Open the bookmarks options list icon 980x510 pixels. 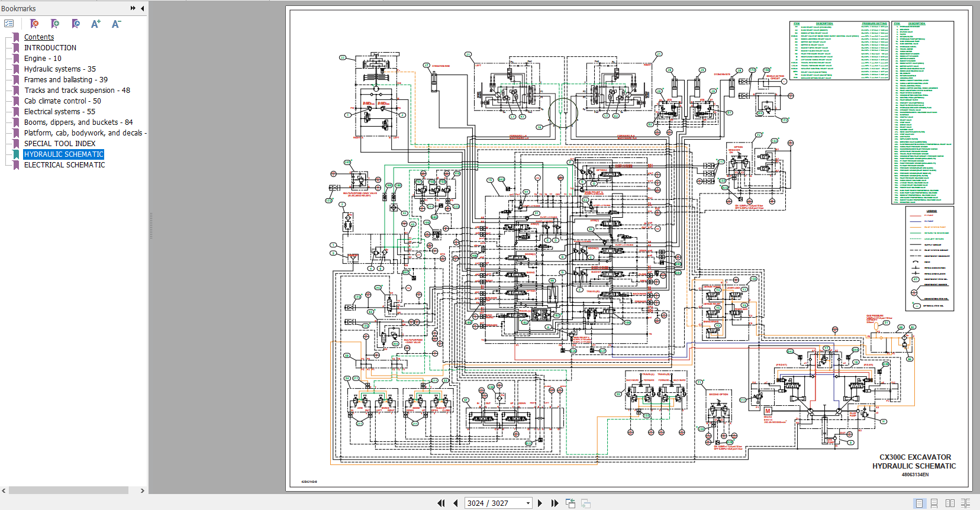[x=9, y=24]
